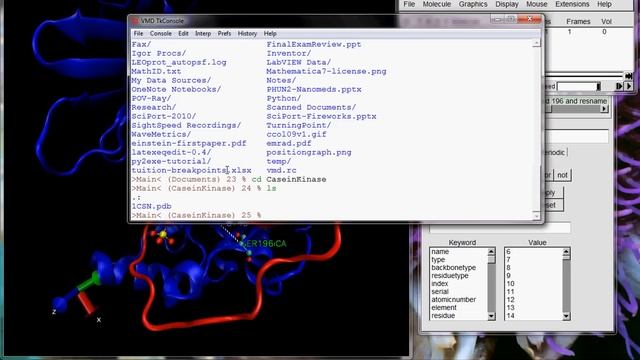
Task: Click vmd.rc in file listing
Action: [x=281, y=170]
